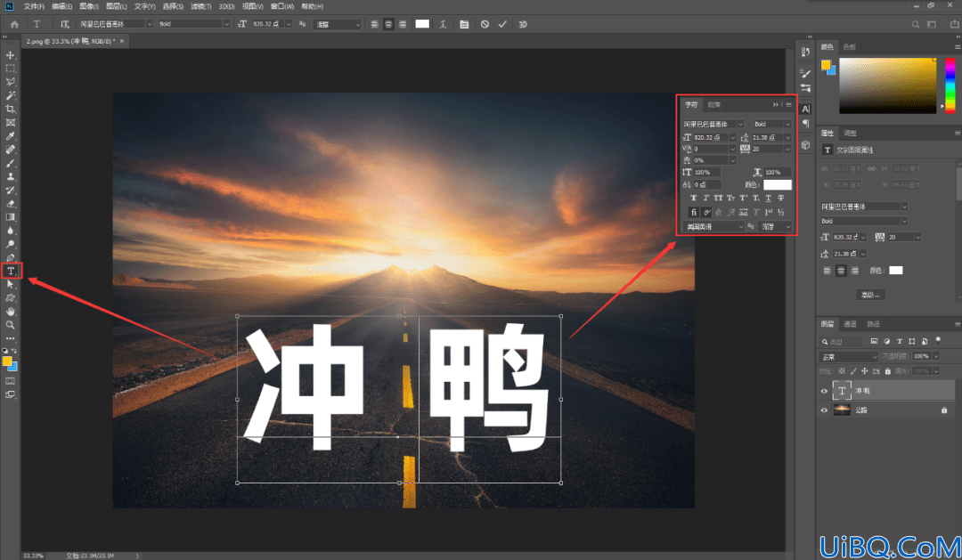Hide the 公路 image layer
Viewport: 962px width, 560px height.
pyautogui.click(x=824, y=410)
